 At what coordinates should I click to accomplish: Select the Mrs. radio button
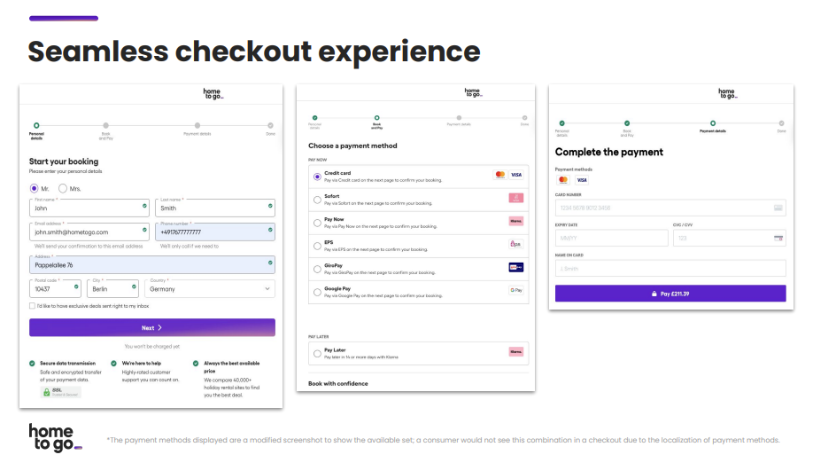pyautogui.click(x=62, y=188)
